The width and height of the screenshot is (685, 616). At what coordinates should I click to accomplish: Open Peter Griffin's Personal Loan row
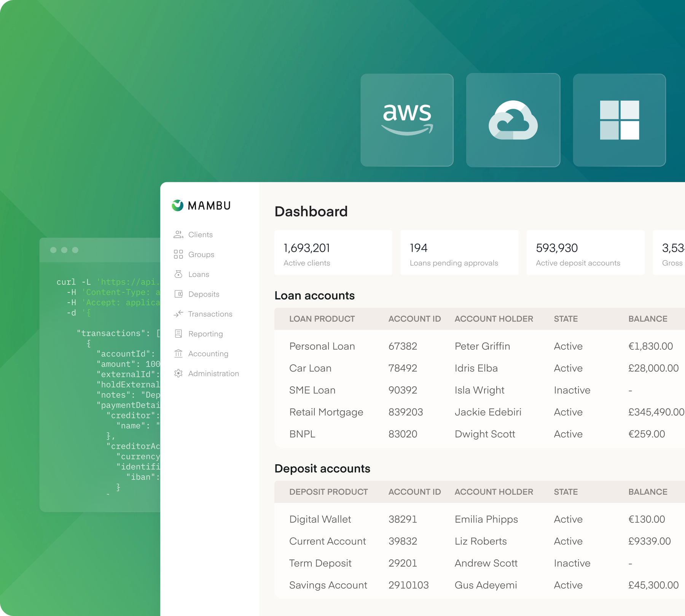pyautogui.click(x=479, y=346)
